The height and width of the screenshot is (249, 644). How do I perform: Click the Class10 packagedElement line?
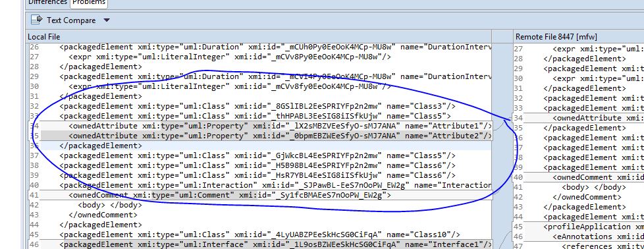(x=259, y=235)
